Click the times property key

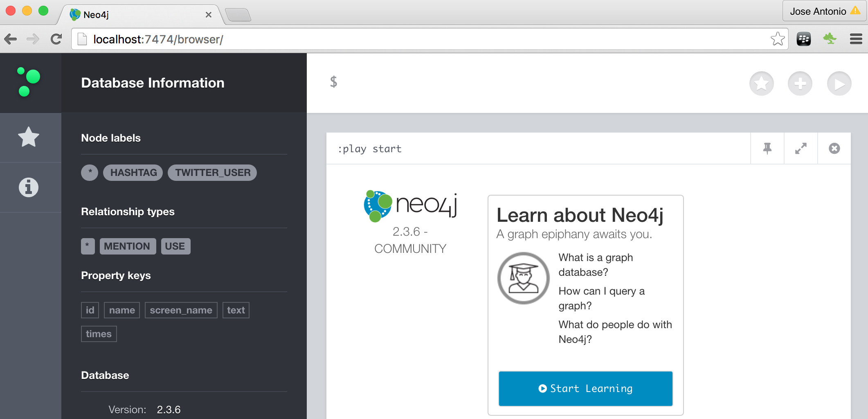tap(99, 334)
